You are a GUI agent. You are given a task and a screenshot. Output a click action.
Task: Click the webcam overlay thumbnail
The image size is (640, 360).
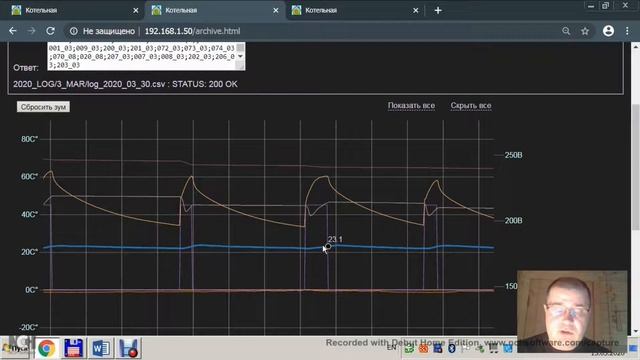point(572,311)
